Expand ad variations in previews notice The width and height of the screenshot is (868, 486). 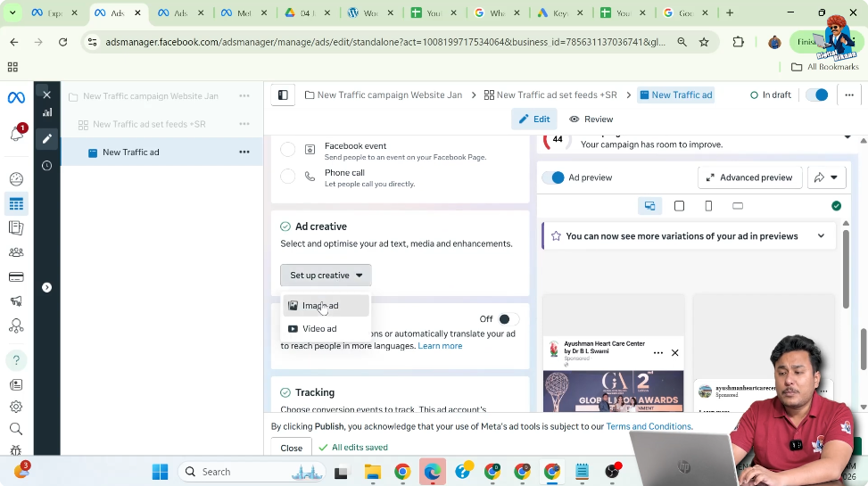[x=821, y=236]
